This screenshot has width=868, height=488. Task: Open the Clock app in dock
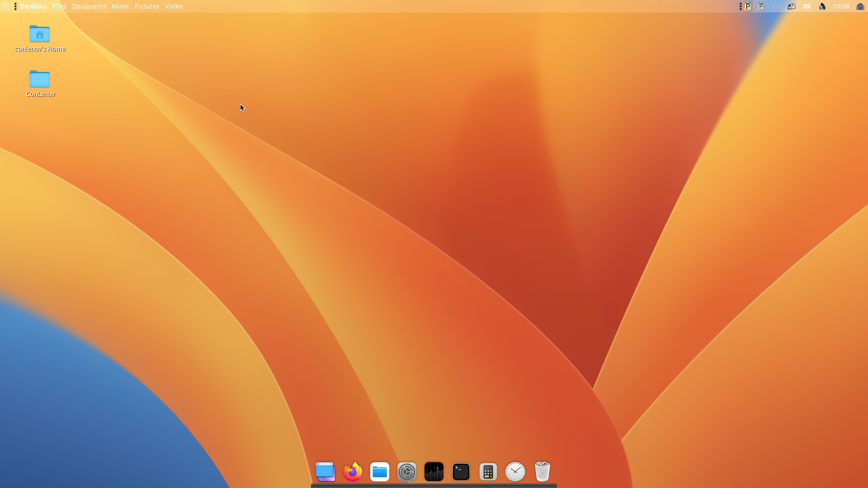click(x=515, y=472)
